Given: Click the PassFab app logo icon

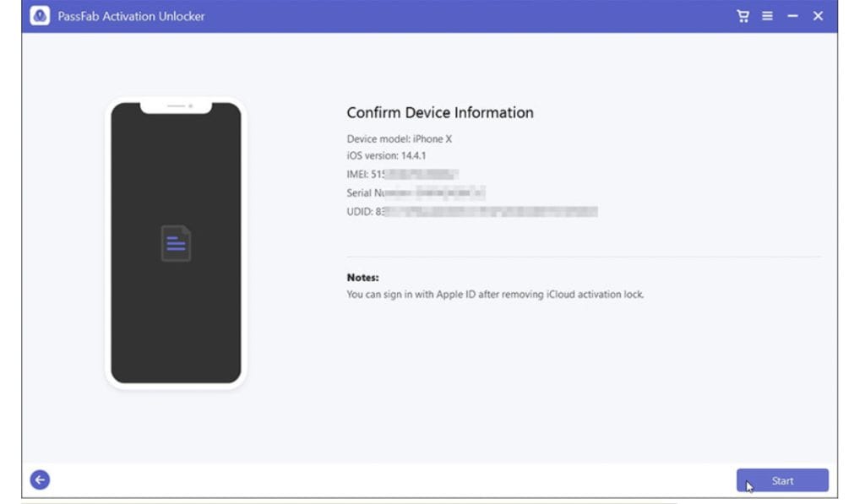Looking at the screenshot, I should tap(40, 16).
